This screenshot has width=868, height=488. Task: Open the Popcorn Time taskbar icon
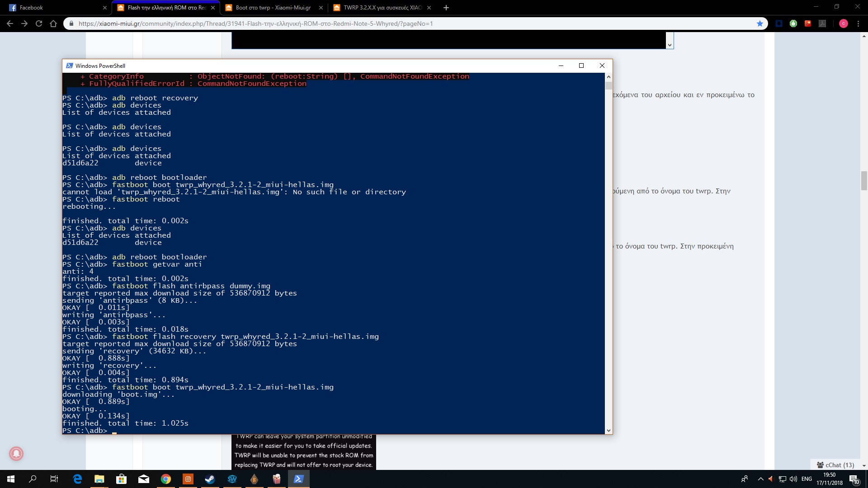tap(276, 479)
